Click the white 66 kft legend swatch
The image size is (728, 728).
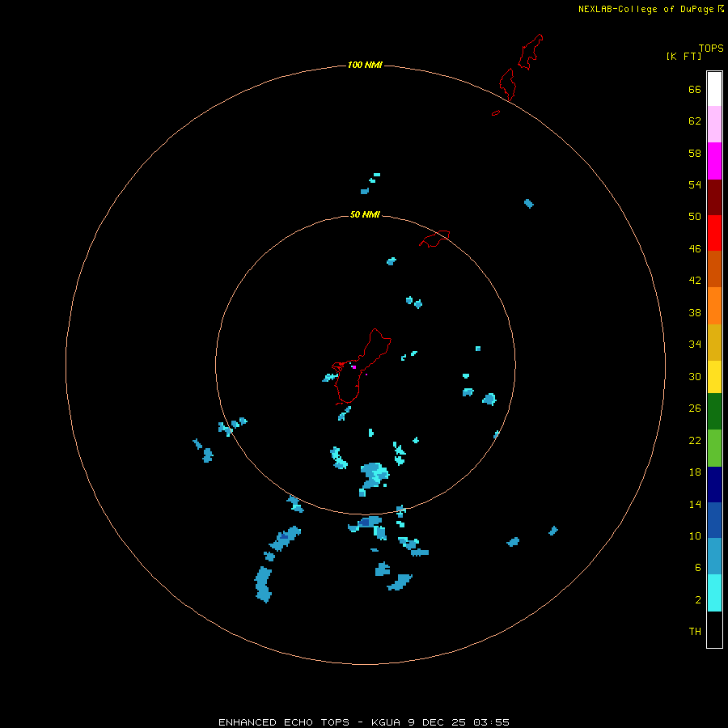tap(714, 89)
